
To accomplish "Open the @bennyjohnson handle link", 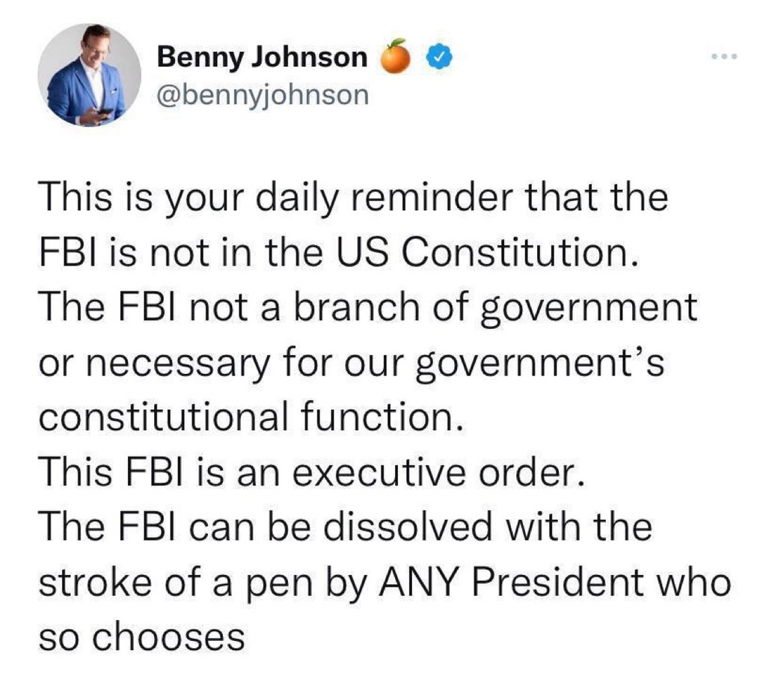I will tap(263, 95).
